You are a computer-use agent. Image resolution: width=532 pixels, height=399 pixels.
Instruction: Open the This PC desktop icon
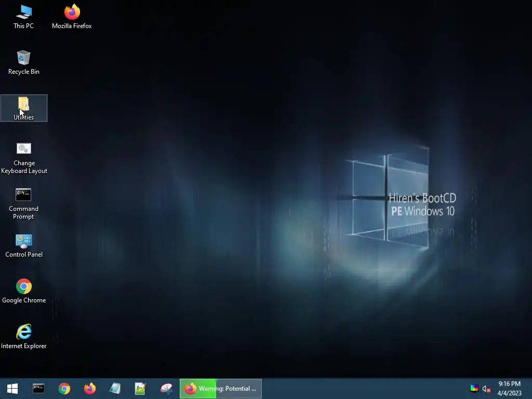coord(24,17)
